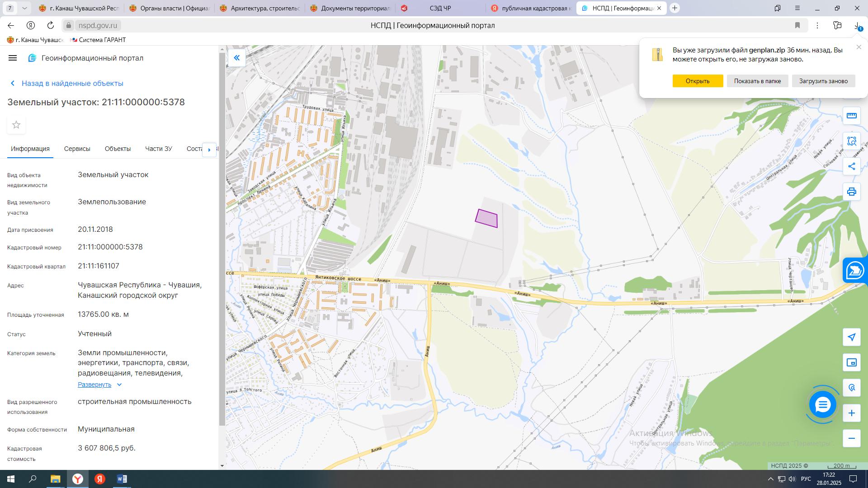Screen dimensions: 868x488
Task: Switch to the Сервисы tab
Action: [x=77, y=149]
